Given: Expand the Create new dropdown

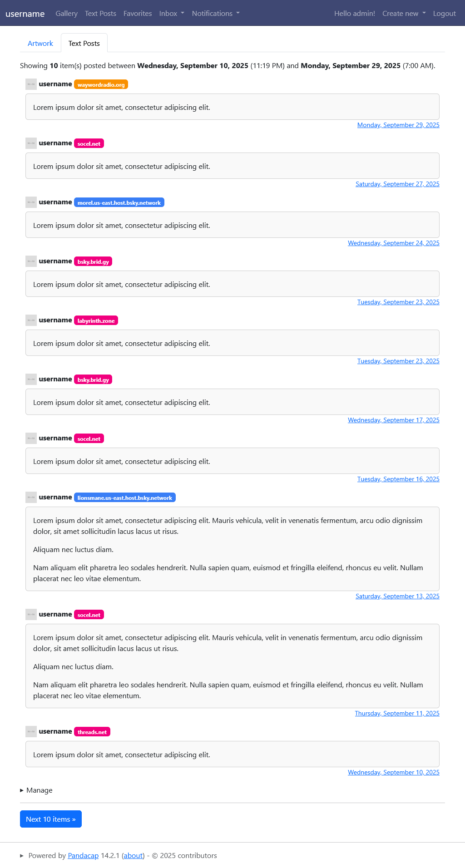Looking at the screenshot, I should coord(404,14).
